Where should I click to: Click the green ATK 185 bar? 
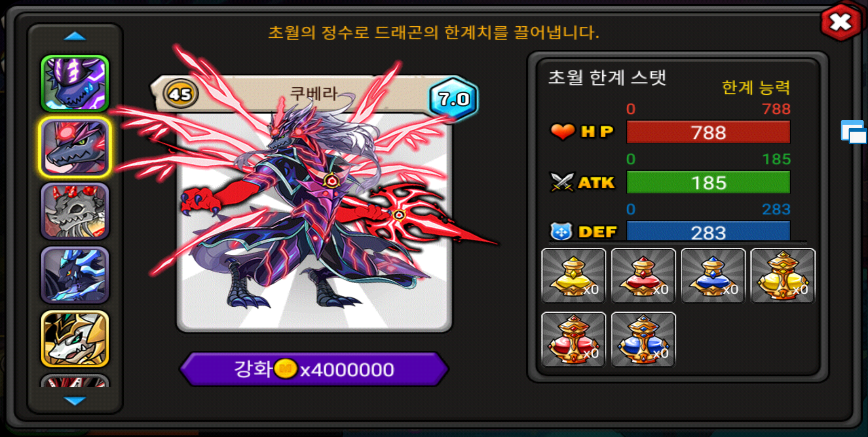click(x=708, y=182)
